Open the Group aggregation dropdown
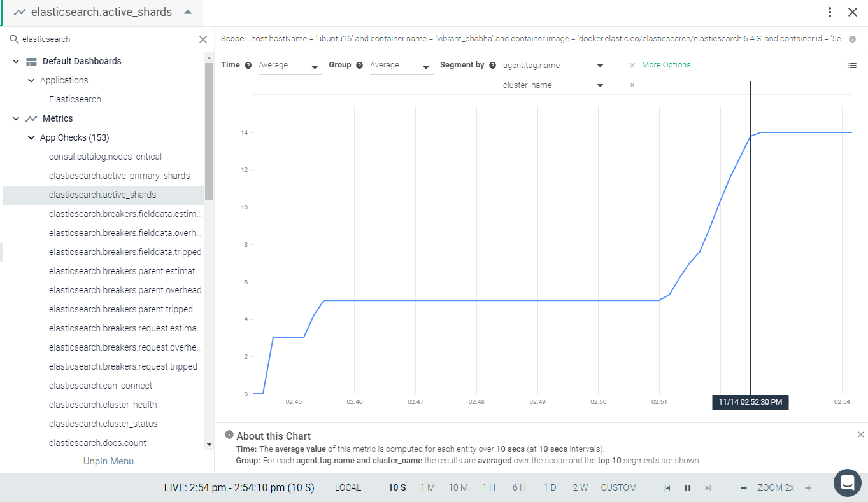The image size is (868, 502). pos(401,66)
